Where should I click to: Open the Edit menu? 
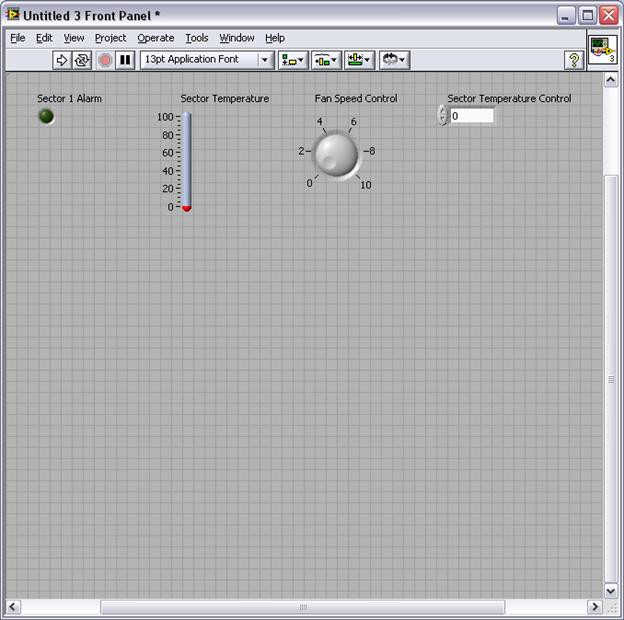coord(44,38)
